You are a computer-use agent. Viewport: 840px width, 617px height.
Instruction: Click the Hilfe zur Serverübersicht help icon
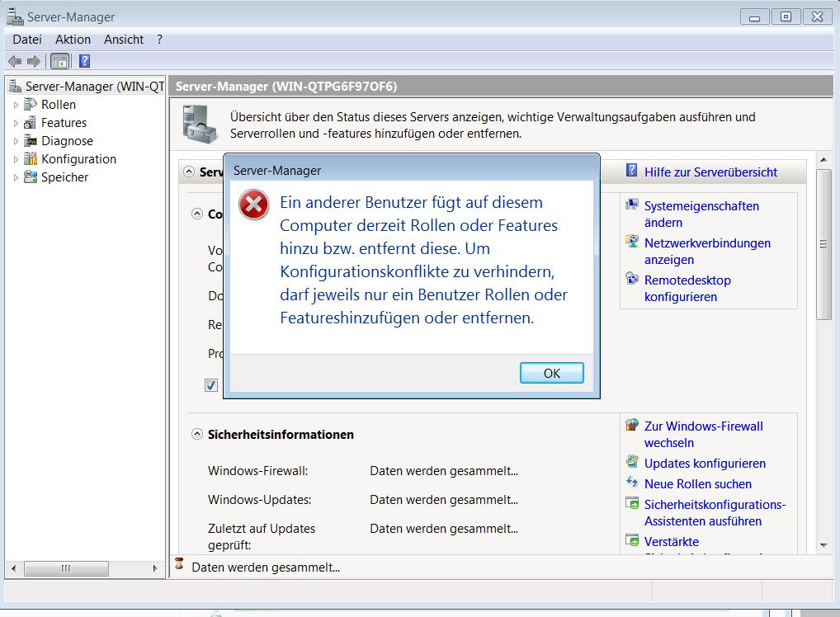point(631,171)
